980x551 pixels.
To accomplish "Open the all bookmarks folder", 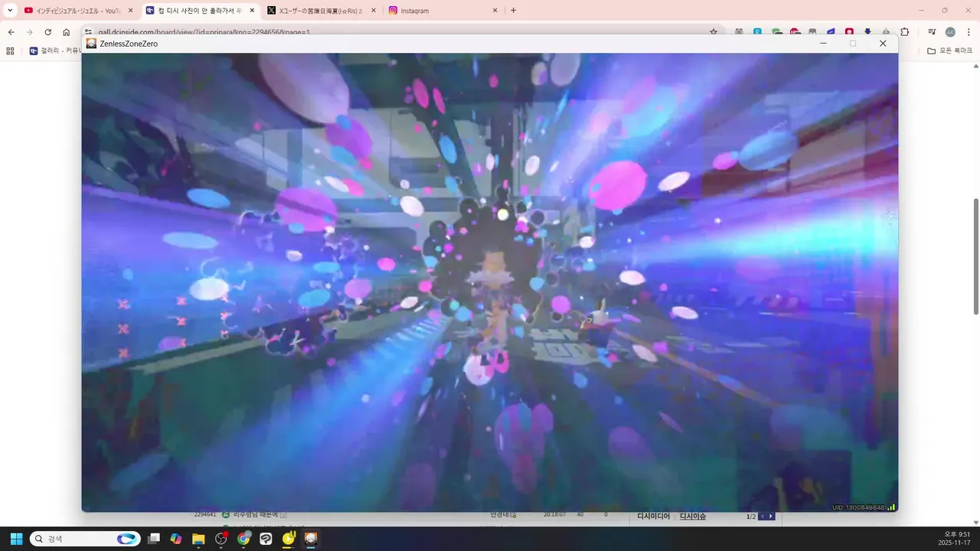I will point(949,51).
